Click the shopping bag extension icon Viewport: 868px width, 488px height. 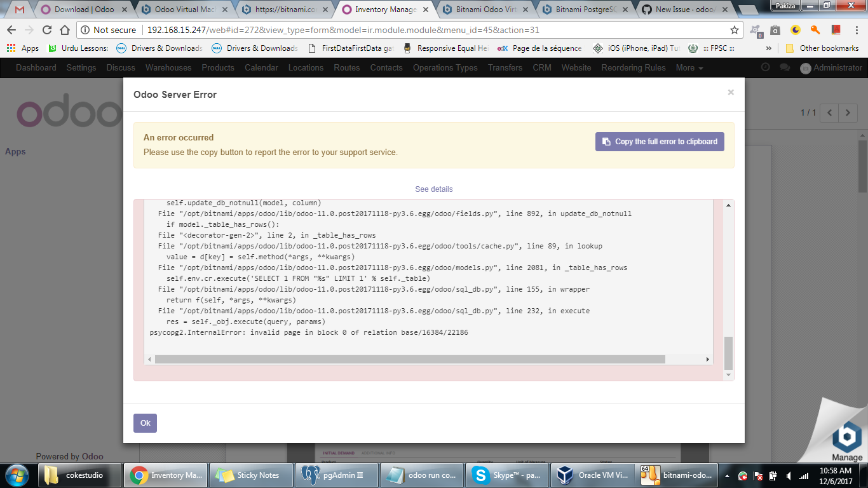click(775, 30)
